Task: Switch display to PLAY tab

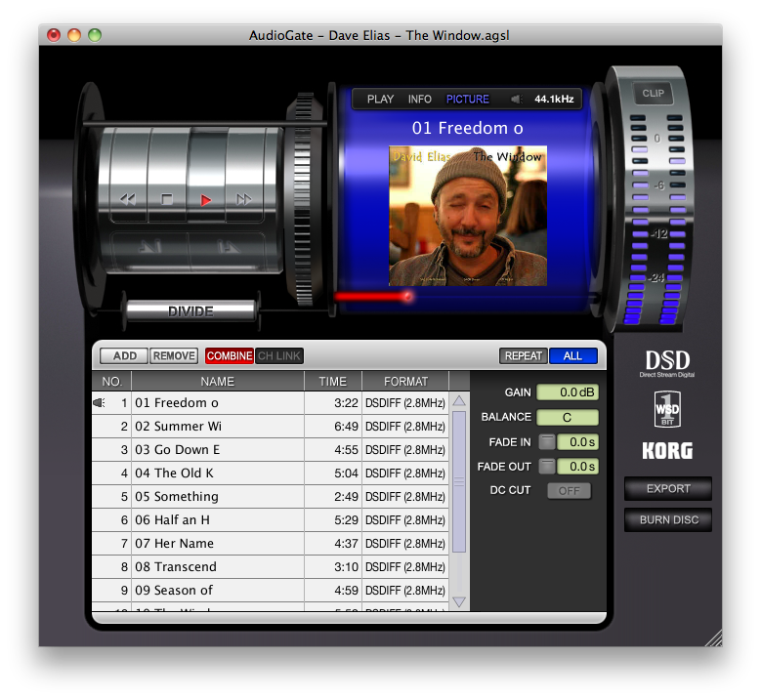Action: pos(380,99)
